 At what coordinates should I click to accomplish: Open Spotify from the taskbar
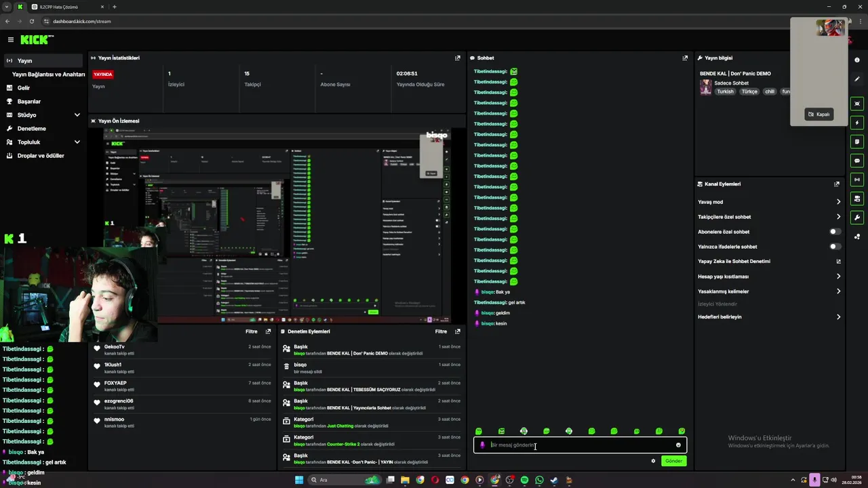point(524,480)
